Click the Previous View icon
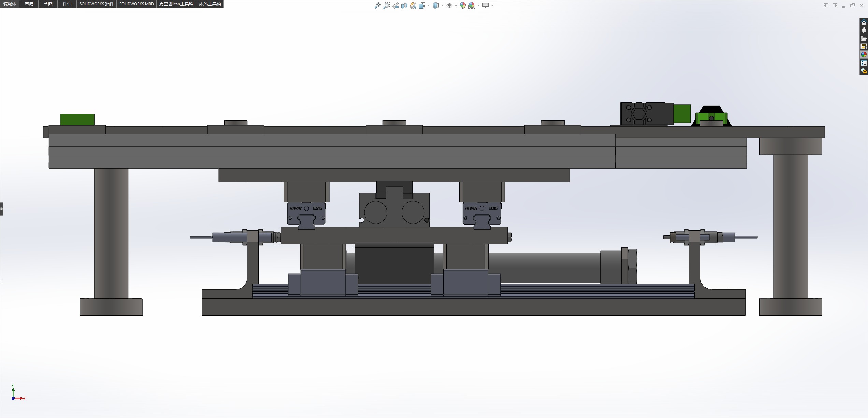 (395, 5)
